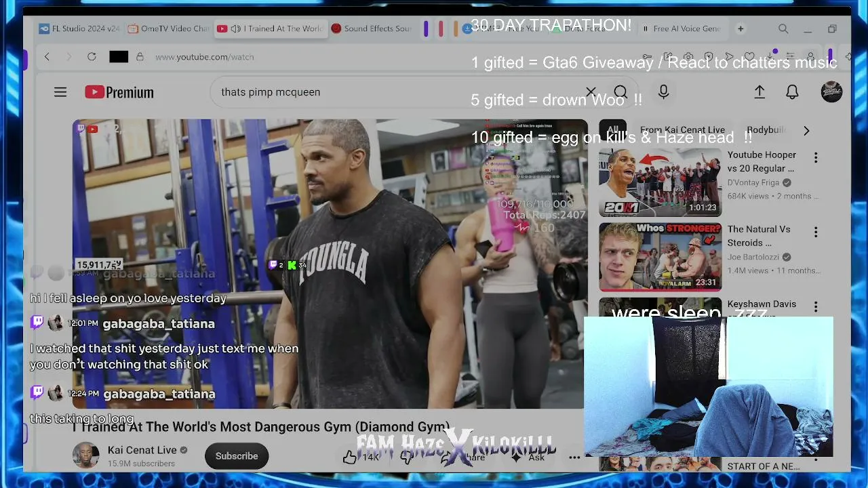The image size is (868, 488).
Task: Submit search with the magnifier icon
Action: pyautogui.click(x=620, y=92)
